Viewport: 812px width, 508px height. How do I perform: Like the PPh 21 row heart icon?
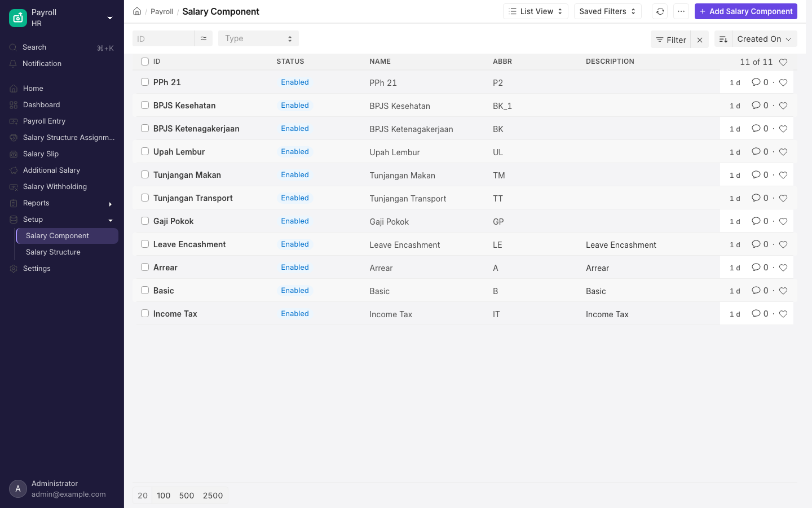click(783, 82)
